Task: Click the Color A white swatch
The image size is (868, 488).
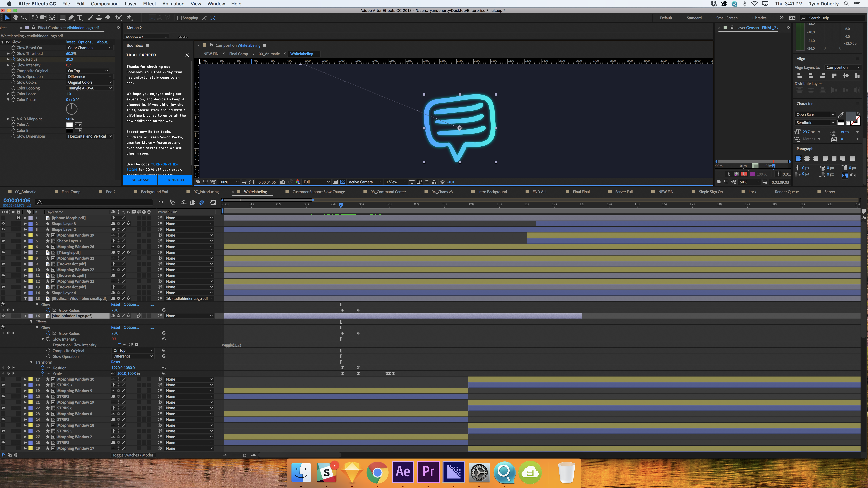Action: click(x=69, y=125)
